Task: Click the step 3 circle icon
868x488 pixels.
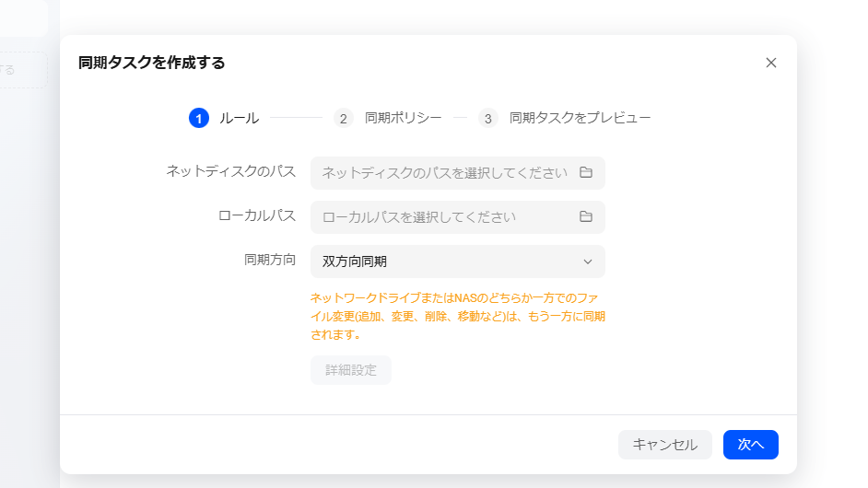Action: 487,118
